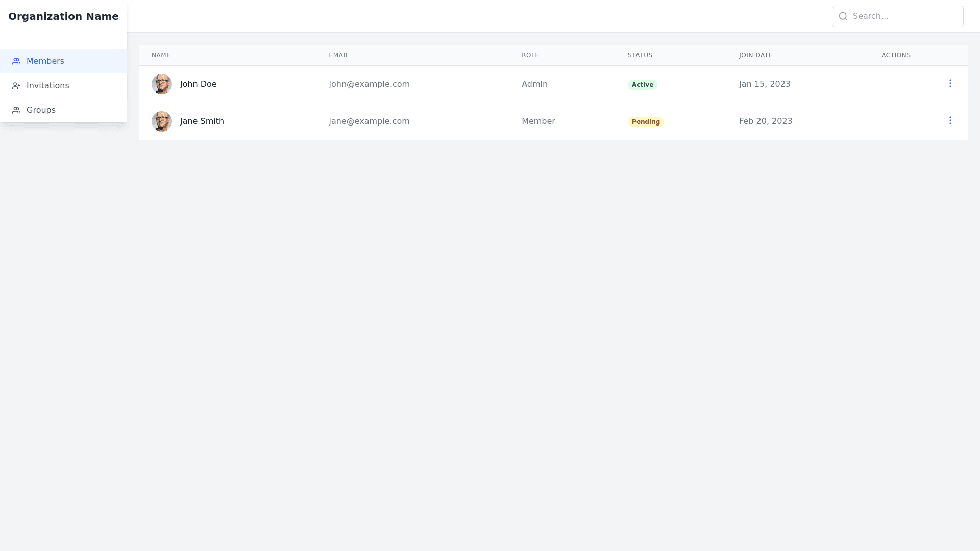
Task: Go to the Groups section
Action: click(x=41, y=110)
